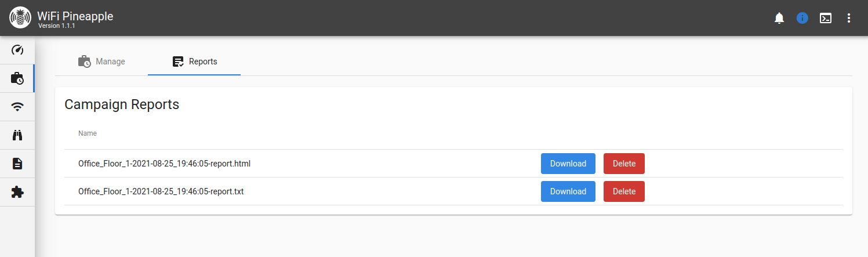Delete the report.html campaign report

624,164
